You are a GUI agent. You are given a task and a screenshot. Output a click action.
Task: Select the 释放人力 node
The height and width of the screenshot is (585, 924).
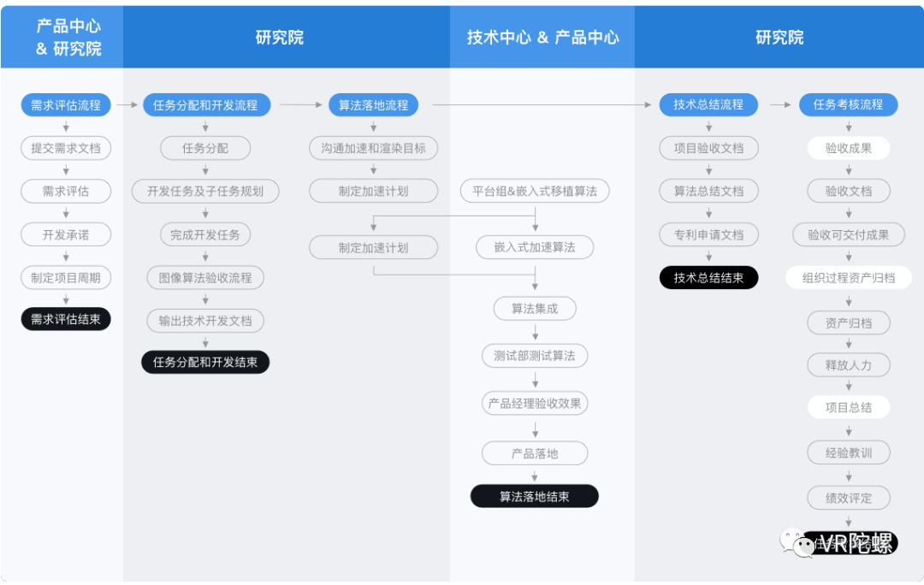click(849, 364)
